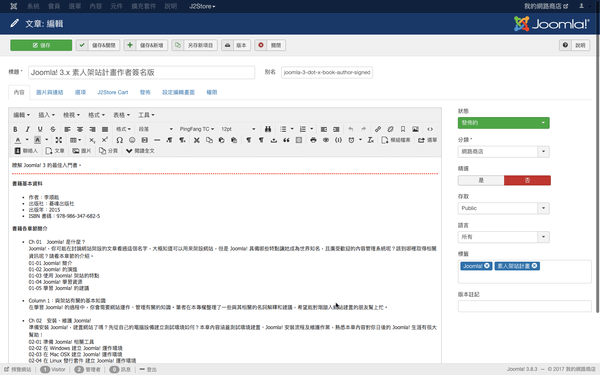This screenshot has height=375, width=600.
Task: Justify the paragraph text
Action: pyautogui.click(x=105, y=129)
